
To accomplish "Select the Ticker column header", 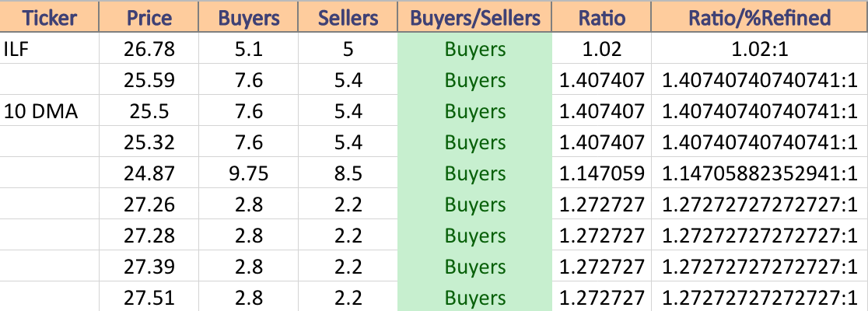I will point(50,16).
